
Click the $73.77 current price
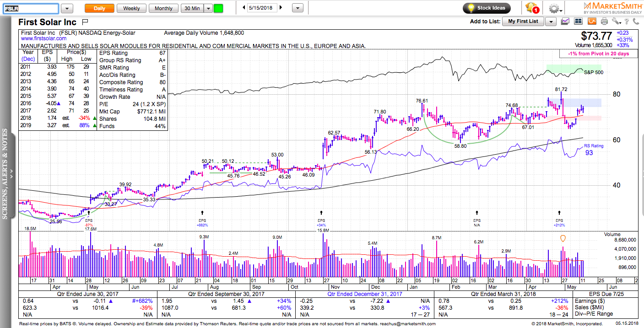coord(596,36)
